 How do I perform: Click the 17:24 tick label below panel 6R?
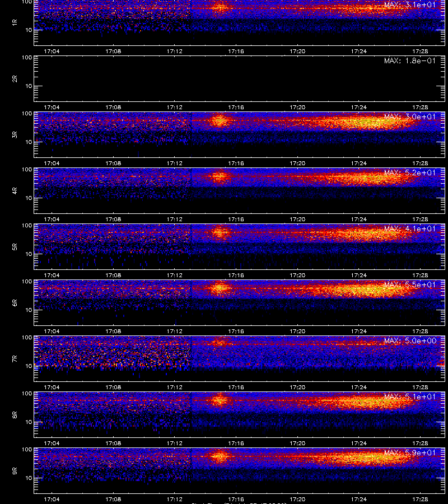[x=358, y=331]
